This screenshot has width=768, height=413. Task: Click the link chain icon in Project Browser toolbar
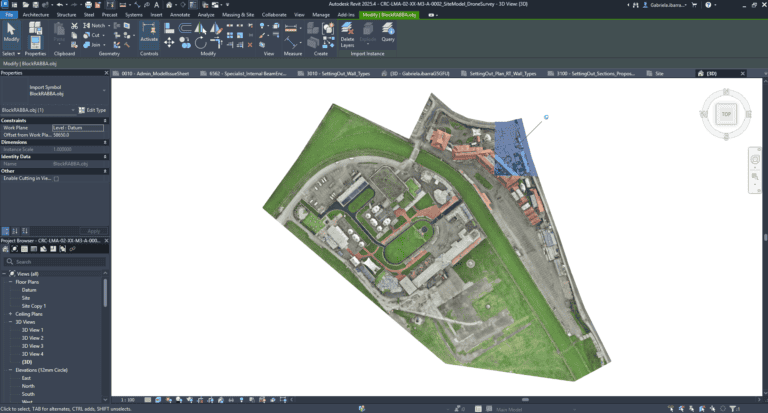pyautogui.click(x=72, y=249)
